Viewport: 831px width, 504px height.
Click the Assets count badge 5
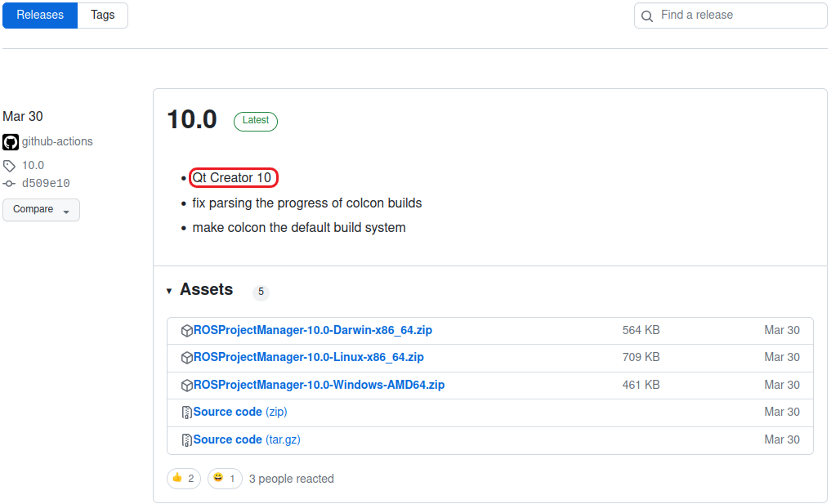coord(261,292)
